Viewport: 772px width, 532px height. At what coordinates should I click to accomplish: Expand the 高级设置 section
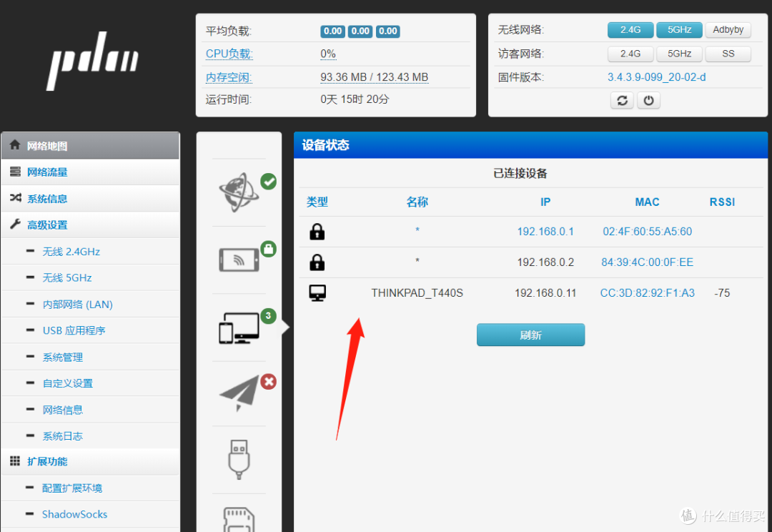pyautogui.click(x=91, y=225)
